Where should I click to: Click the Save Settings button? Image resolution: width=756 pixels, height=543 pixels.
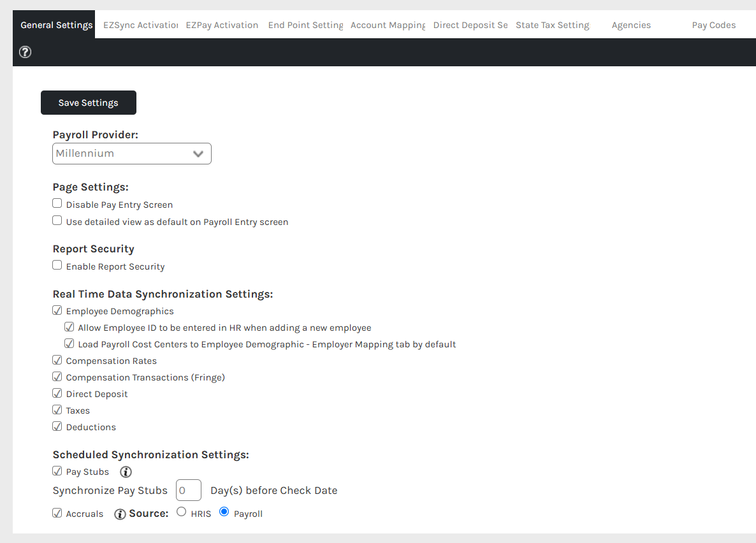(x=88, y=103)
